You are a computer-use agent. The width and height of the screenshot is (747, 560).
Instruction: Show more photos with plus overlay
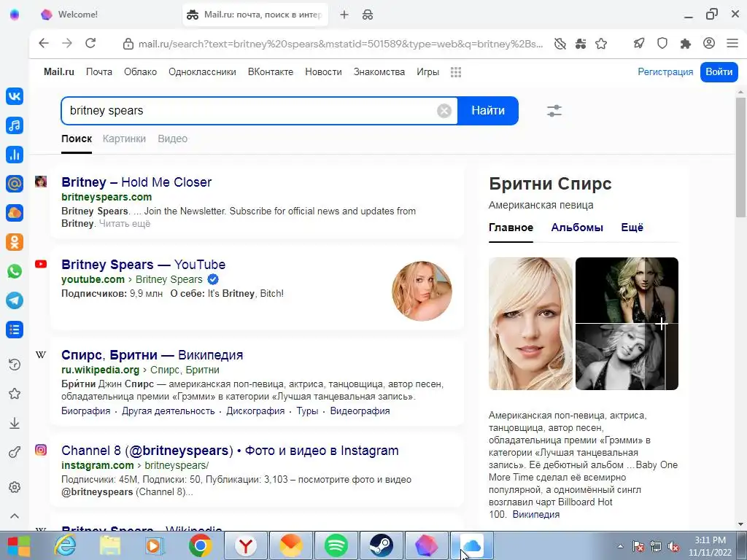661,324
